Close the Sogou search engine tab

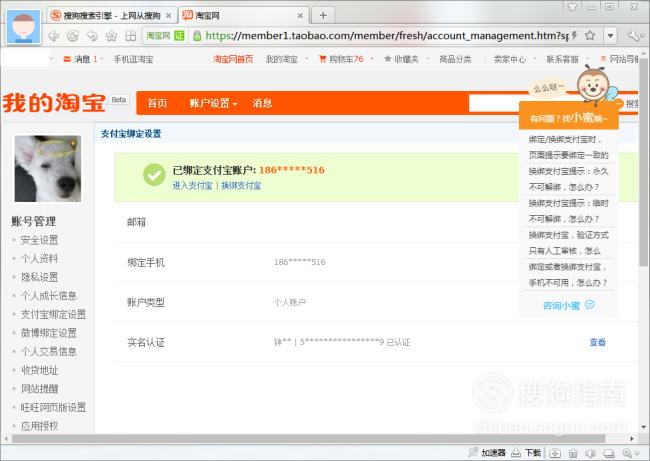pyautogui.click(x=169, y=16)
